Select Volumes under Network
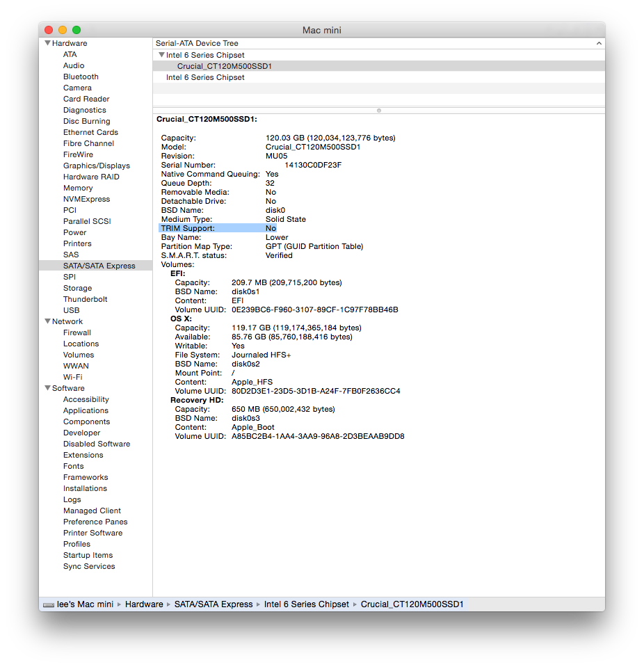The width and height of the screenshot is (644, 667). point(79,355)
